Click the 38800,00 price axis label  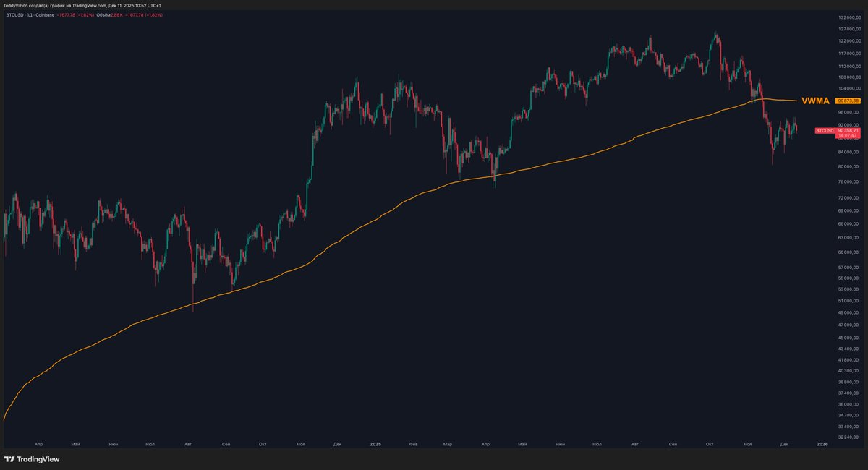849,383
